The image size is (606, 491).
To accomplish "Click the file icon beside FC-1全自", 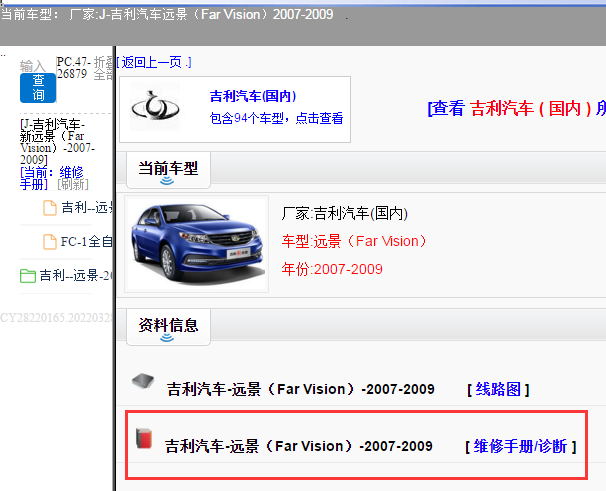I will (49, 242).
